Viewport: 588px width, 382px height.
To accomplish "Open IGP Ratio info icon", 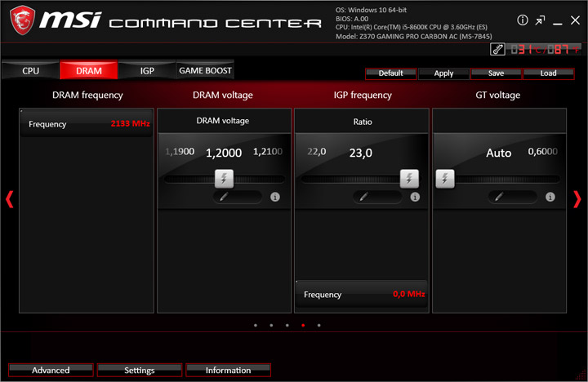I will point(415,197).
